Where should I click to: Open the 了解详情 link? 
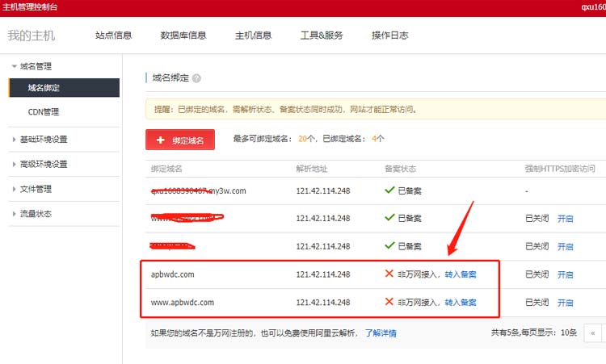click(381, 333)
